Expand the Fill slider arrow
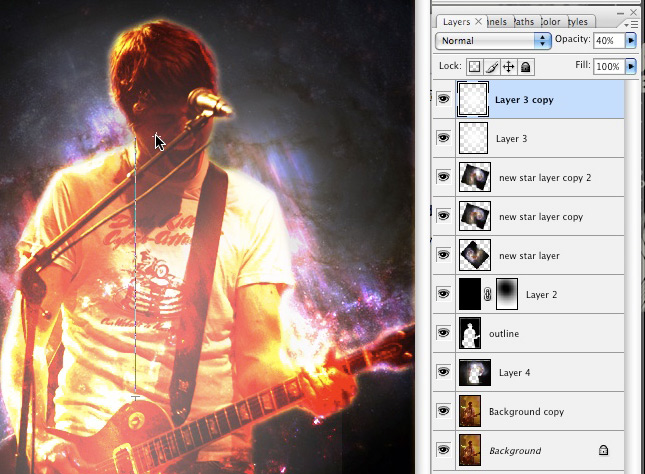 (631, 67)
